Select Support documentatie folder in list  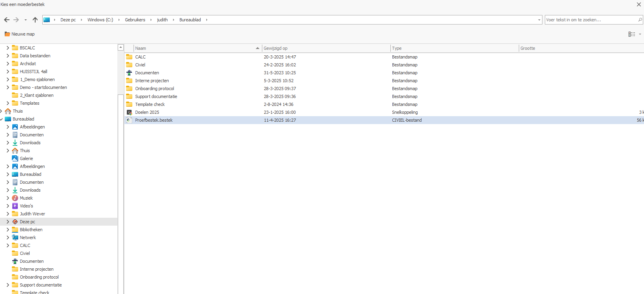(x=156, y=96)
